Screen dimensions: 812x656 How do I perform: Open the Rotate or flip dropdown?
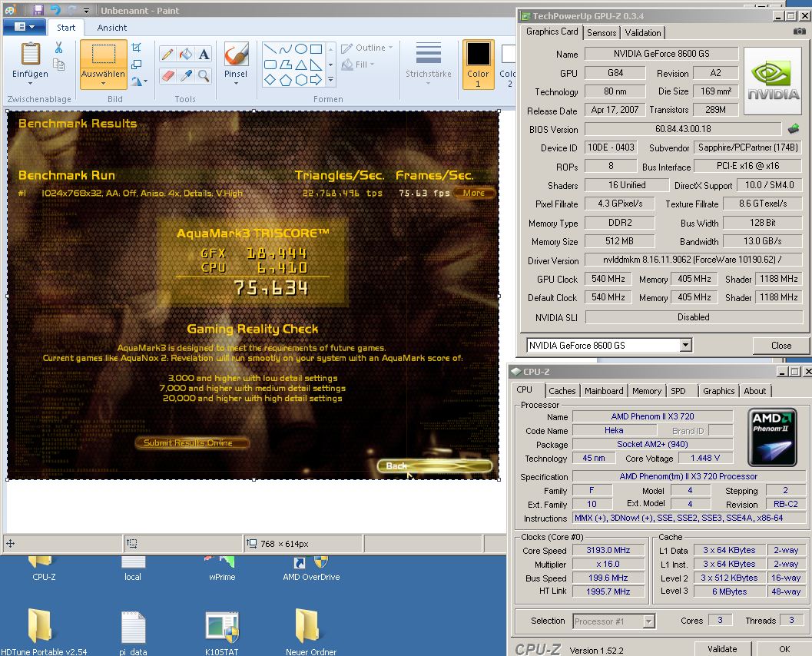click(139, 81)
